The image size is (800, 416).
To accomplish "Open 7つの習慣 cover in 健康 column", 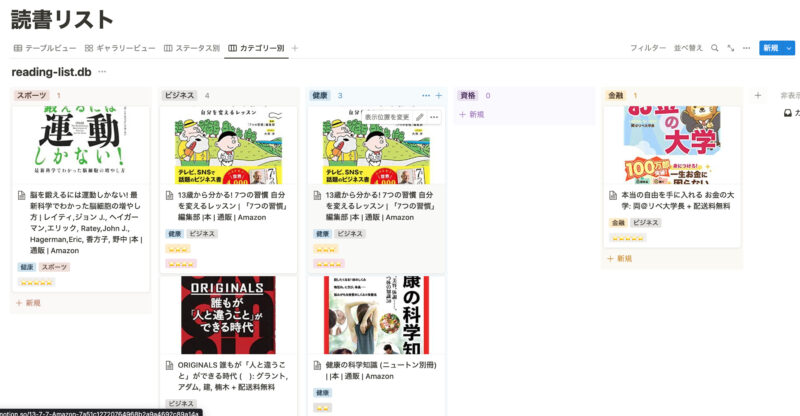I will click(377, 145).
